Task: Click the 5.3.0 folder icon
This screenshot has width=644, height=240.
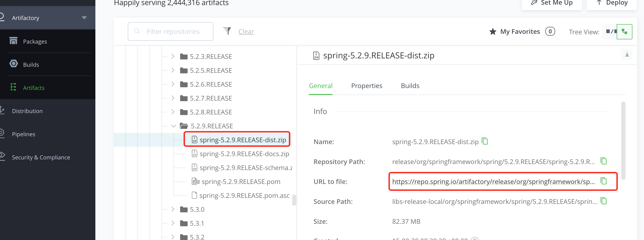Action: (x=184, y=209)
